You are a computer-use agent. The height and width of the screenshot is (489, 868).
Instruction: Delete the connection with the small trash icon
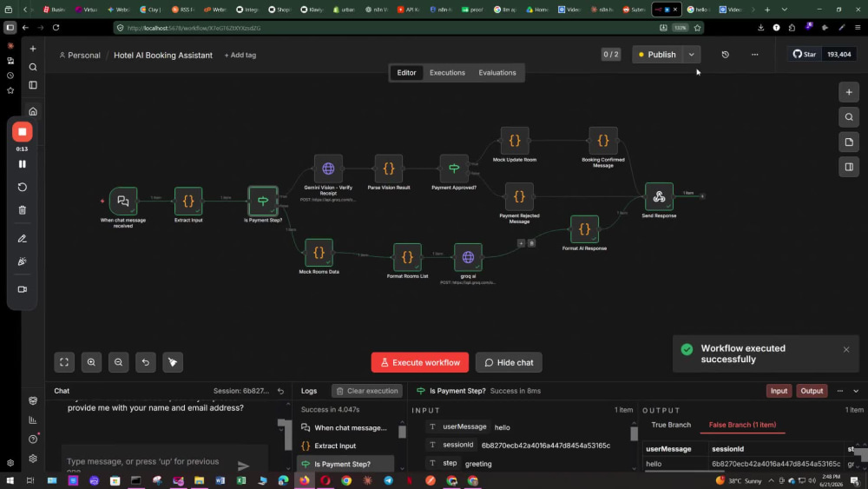coord(531,243)
